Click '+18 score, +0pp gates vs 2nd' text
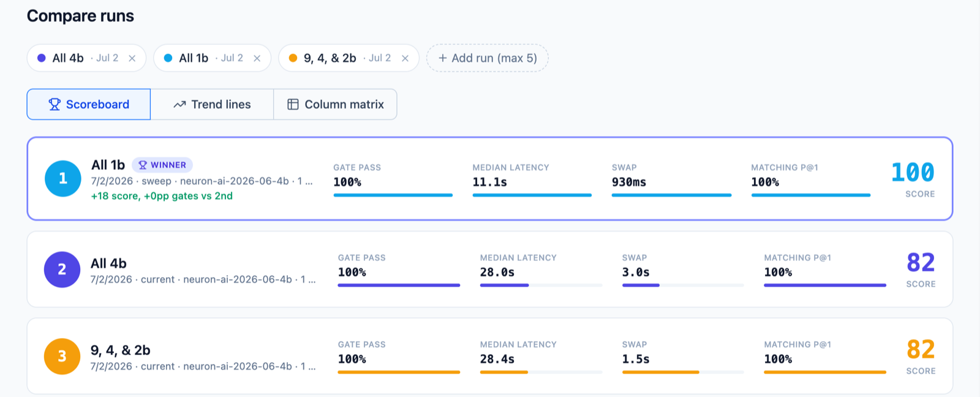Viewport: 980px width, 397px height. [x=162, y=196]
